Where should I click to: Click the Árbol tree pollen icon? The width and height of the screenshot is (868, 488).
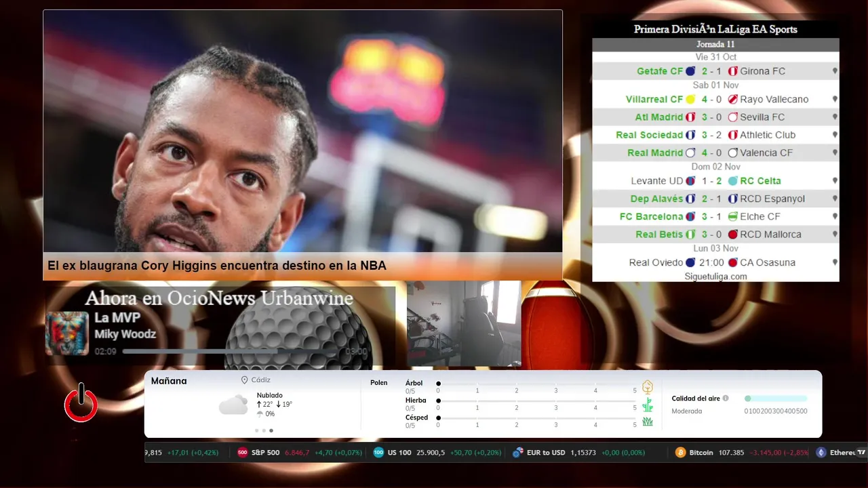click(648, 387)
